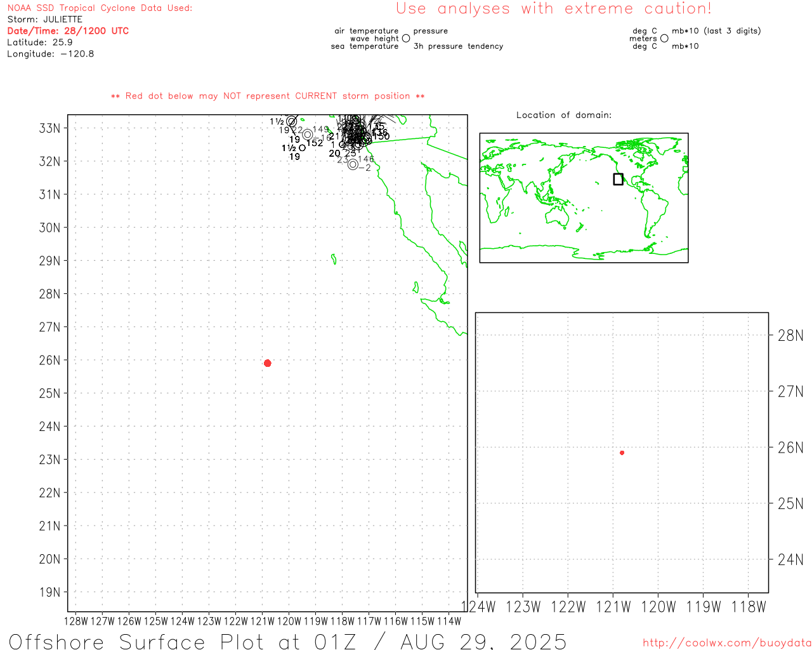Image resolution: width=812 pixels, height=650 pixels.
Task: Click the '28N' label on the inset map
Action: tap(790, 336)
